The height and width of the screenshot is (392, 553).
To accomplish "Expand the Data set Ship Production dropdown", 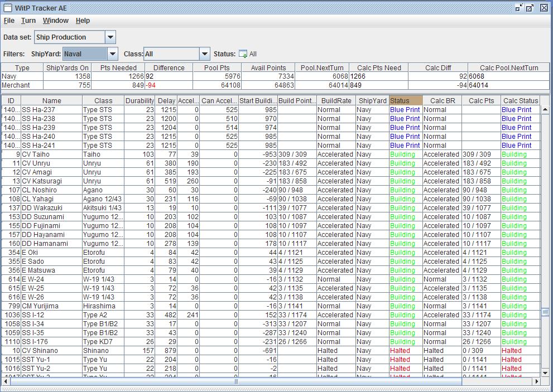I will [110, 37].
